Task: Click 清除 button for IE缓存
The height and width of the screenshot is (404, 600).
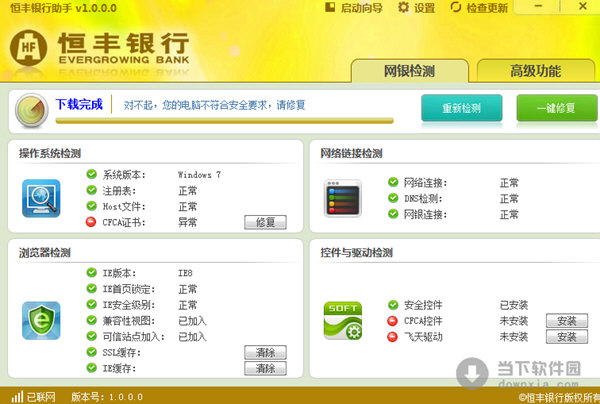Action: coord(265,368)
